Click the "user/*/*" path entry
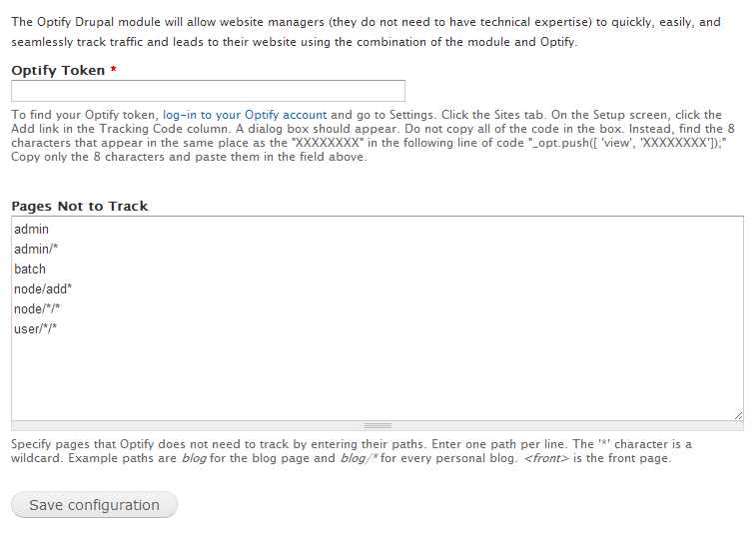 pos(36,329)
